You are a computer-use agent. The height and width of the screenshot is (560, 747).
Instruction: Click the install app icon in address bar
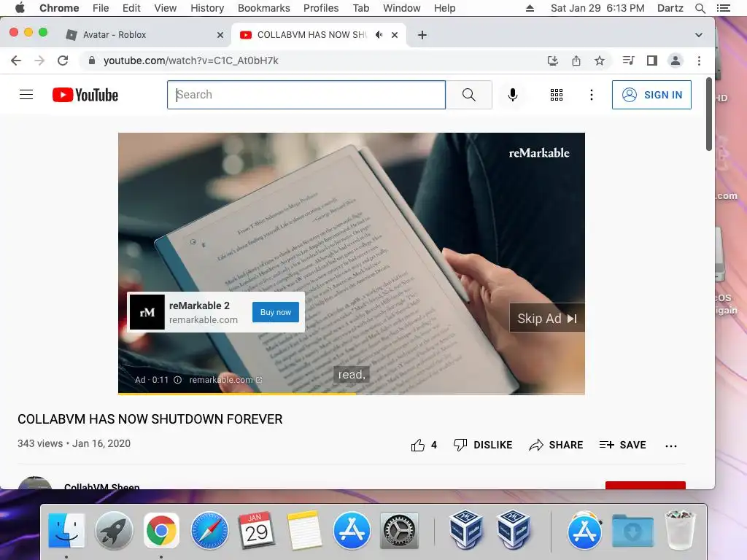tap(553, 61)
